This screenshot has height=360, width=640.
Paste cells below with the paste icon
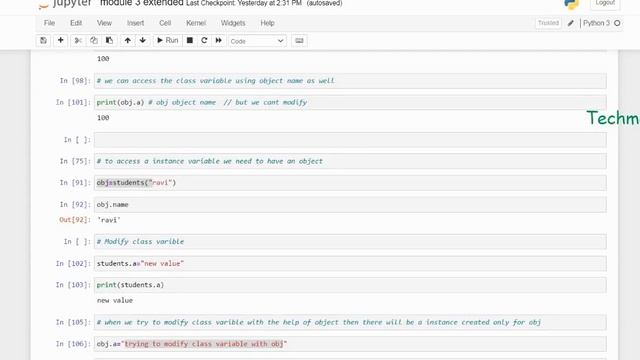click(x=109, y=40)
